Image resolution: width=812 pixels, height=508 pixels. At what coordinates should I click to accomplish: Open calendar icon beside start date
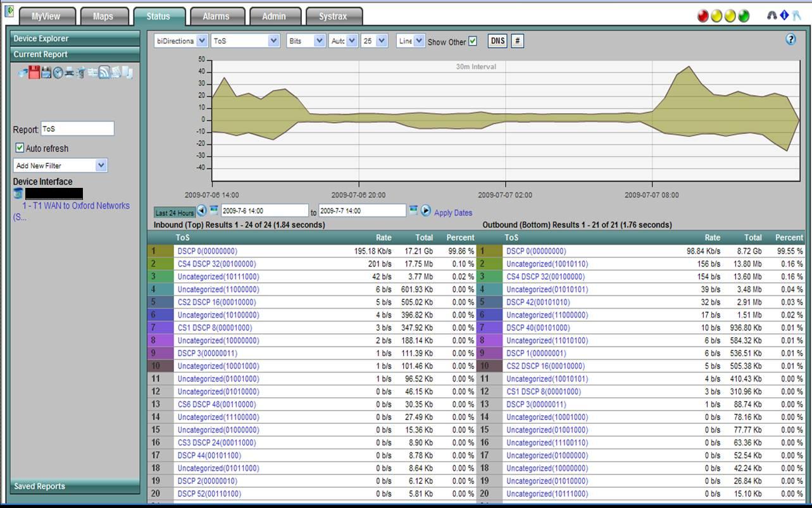pyautogui.click(x=214, y=209)
